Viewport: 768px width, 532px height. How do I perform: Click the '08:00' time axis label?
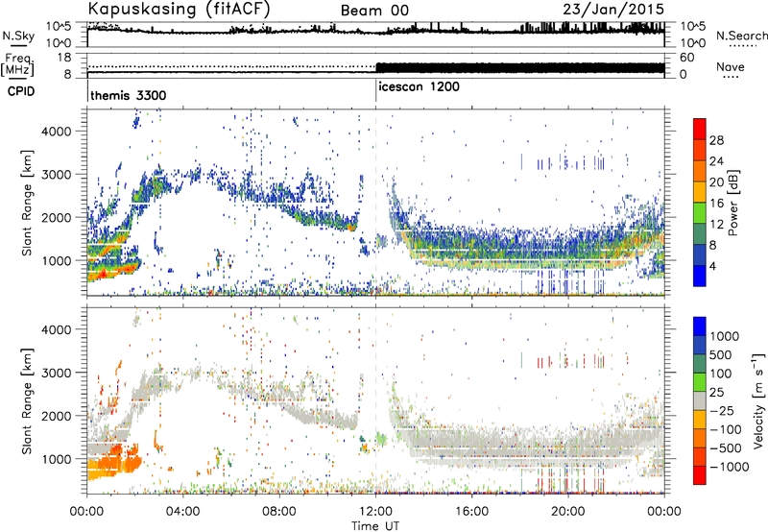[278, 512]
